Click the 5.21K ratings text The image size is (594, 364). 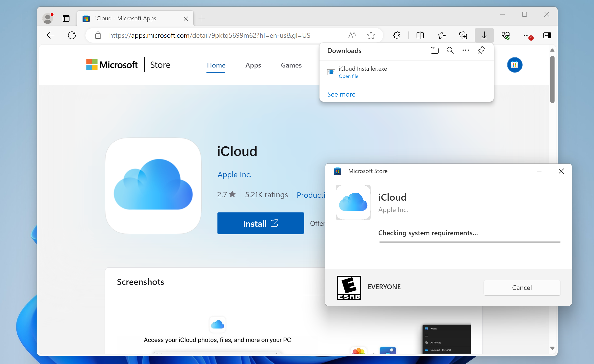(x=266, y=195)
